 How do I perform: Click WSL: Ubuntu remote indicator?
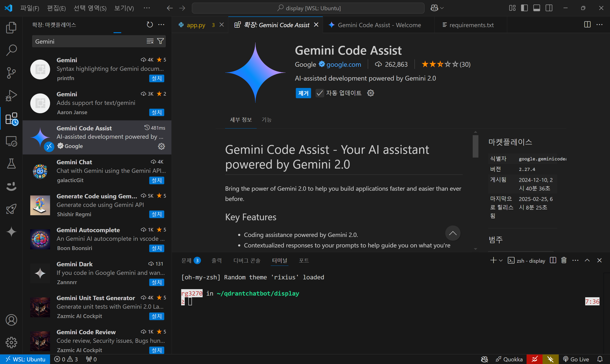[25, 359]
